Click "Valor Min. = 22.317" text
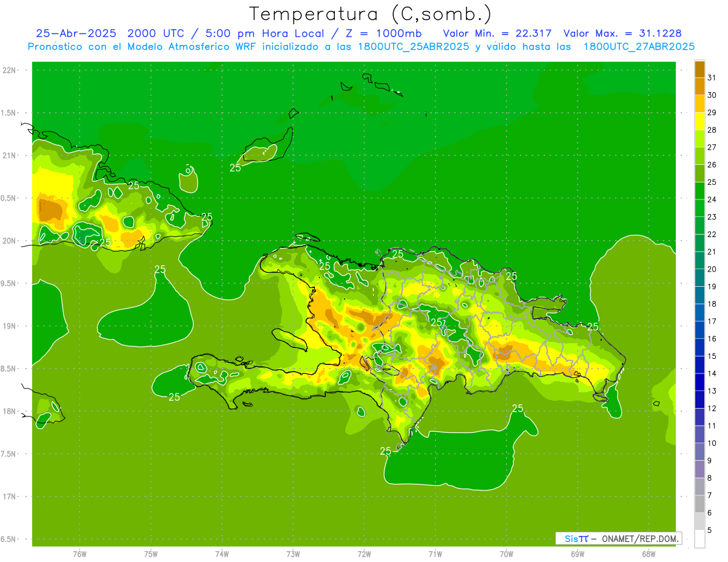Viewport: 728px width, 562px height. tap(497, 33)
